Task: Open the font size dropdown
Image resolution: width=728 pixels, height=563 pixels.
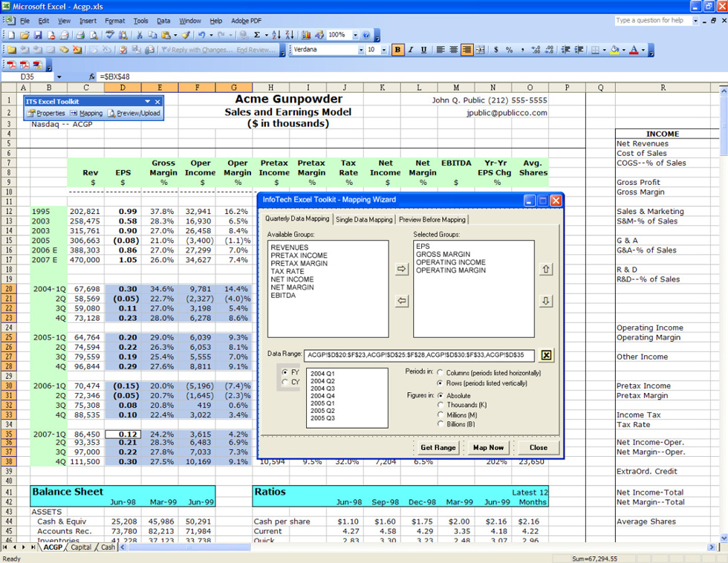Action: click(x=383, y=50)
